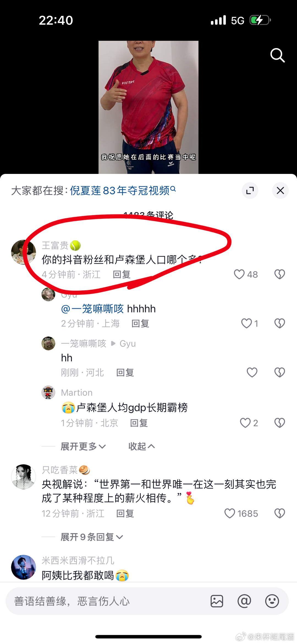Open 王富贵's profile avatar
The image size is (297, 644).
click(x=23, y=252)
